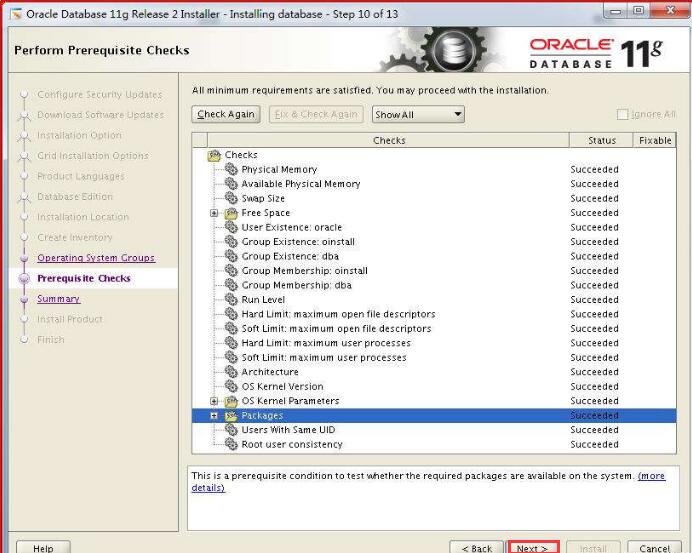Click the gear icon beside Available Physical Memory
692x553 pixels.
[x=231, y=184]
